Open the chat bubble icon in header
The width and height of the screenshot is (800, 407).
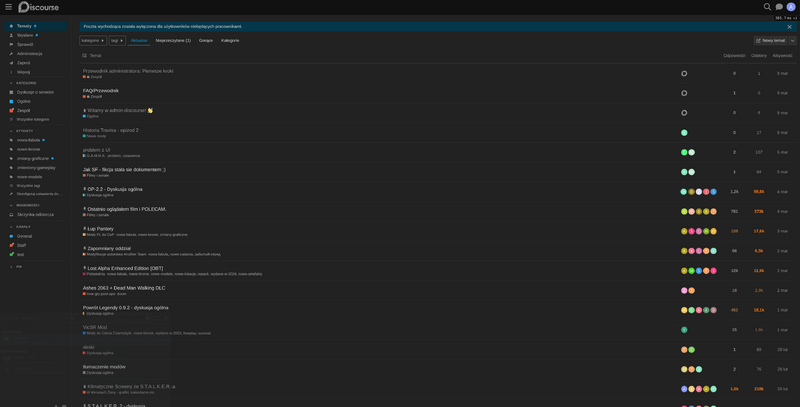point(779,7)
